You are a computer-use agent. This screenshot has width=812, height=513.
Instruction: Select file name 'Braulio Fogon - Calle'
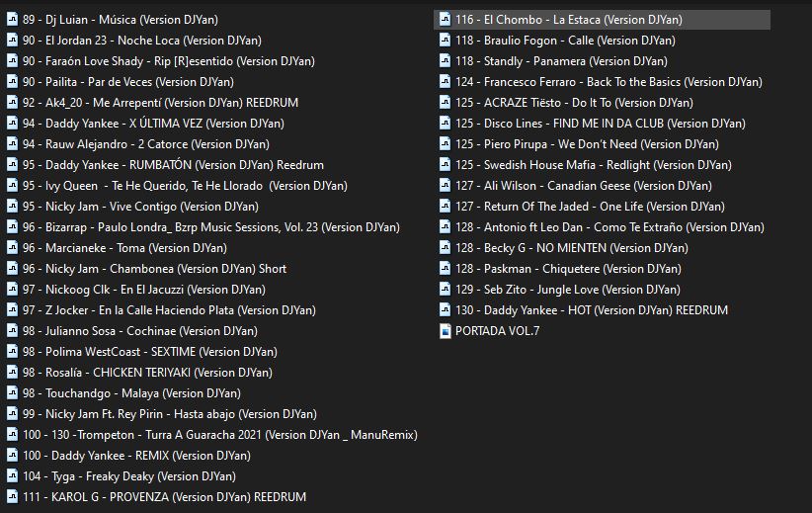coord(565,40)
